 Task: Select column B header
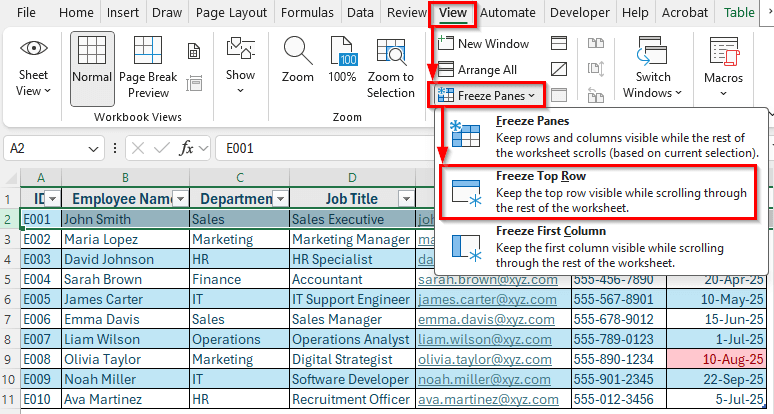125,178
